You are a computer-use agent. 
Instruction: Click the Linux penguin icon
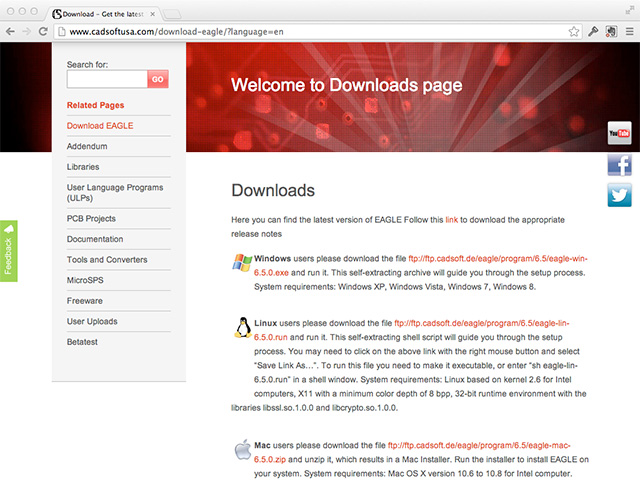tap(242, 327)
